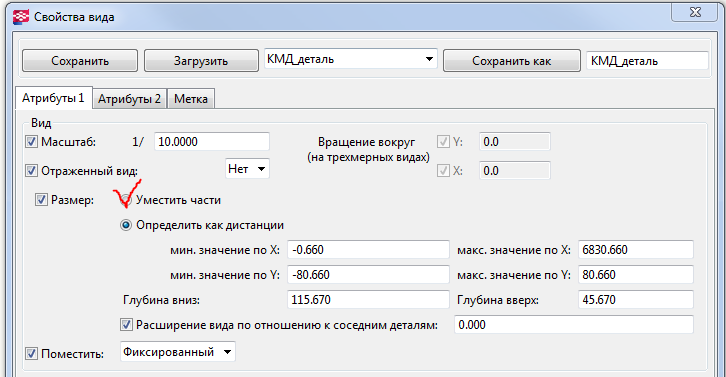Toggle the Поместить checkbox

click(31, 354)
